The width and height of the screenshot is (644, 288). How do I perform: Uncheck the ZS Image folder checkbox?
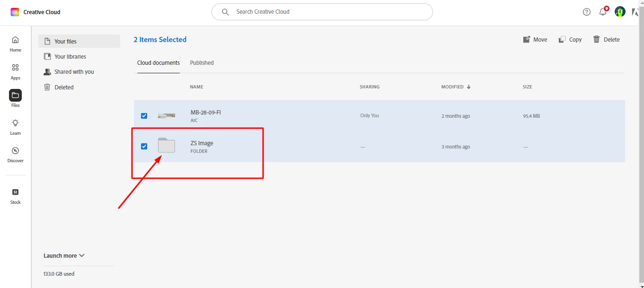click(144, 147)
